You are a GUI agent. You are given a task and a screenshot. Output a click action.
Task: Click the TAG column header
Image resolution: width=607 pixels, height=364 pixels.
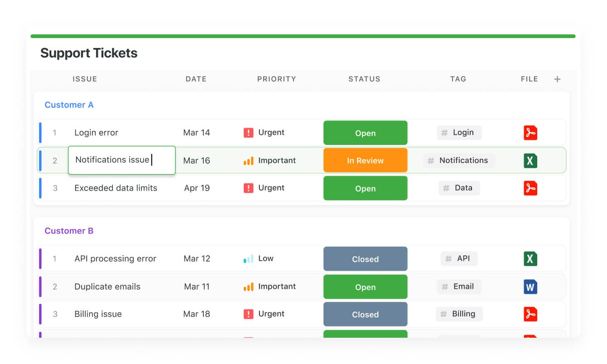458,79
